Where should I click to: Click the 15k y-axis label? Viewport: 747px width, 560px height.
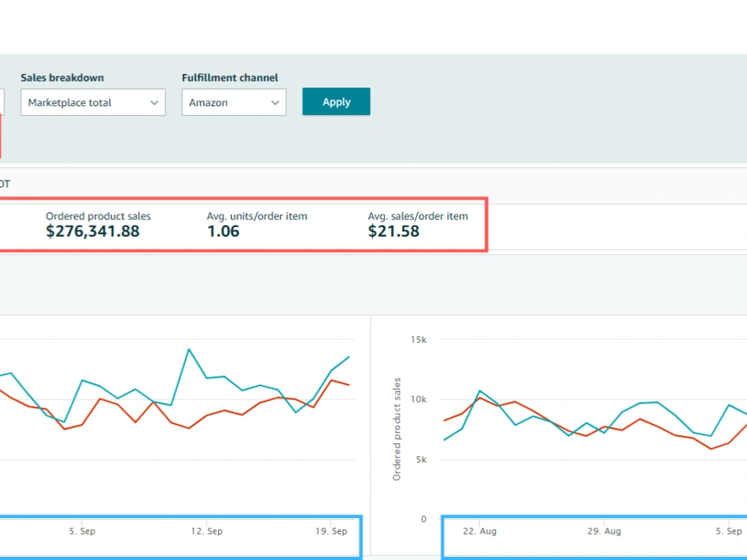418,340
